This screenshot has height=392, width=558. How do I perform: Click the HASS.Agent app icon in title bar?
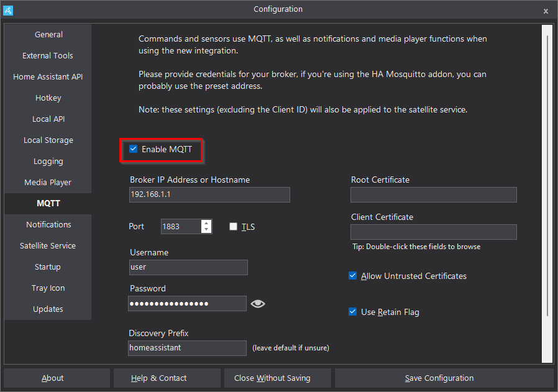[8, 11]
